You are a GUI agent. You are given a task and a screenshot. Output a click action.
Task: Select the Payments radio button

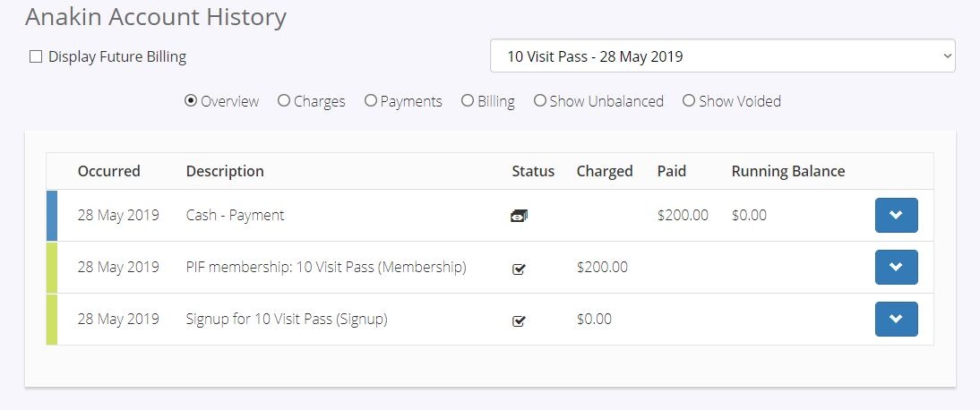(x=371, y=100)
